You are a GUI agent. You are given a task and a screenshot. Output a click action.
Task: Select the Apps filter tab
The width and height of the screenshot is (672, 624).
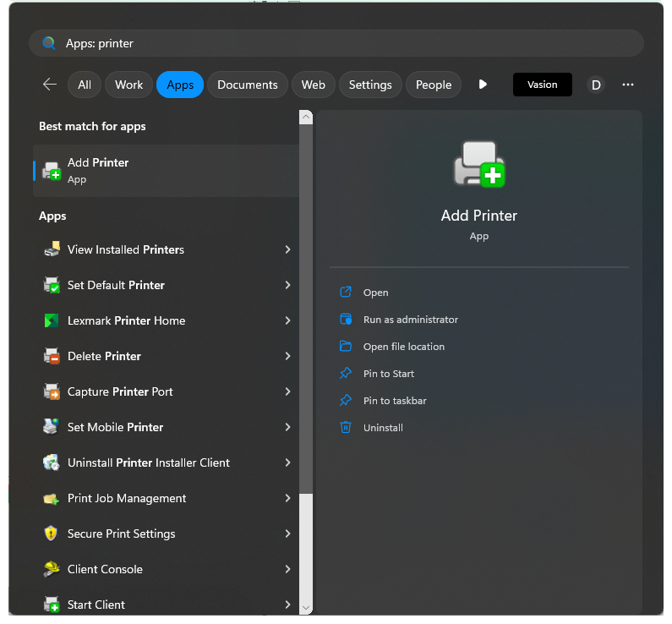click(x=180, y=85)
